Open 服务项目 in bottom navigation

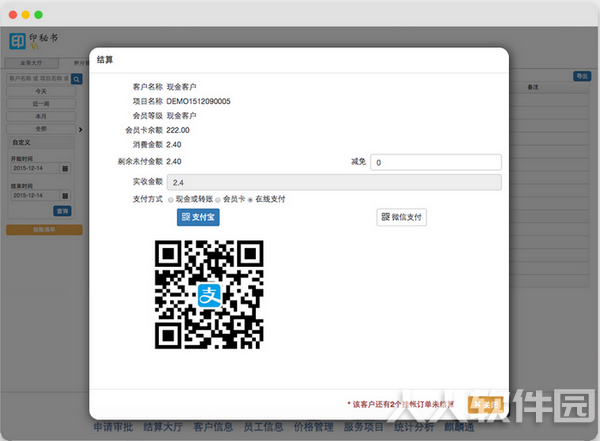364,427
